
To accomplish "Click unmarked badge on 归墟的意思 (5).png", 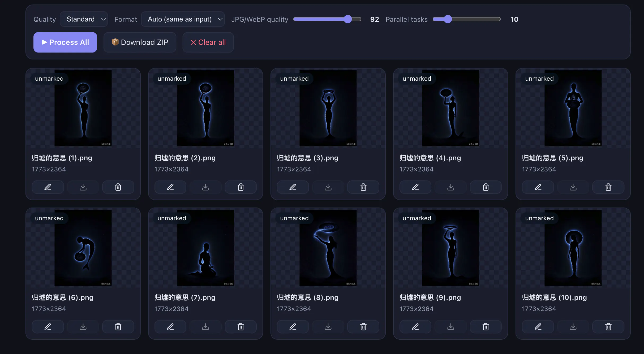I will click(x=539, y=79).
